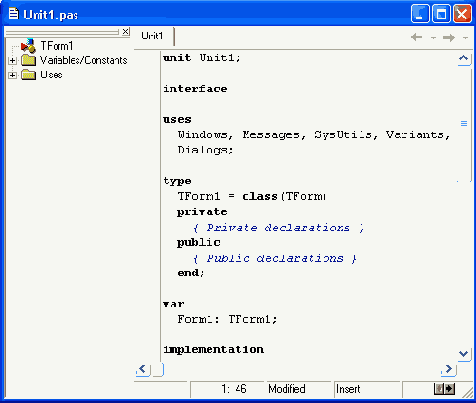
Task: Open the back history dropdown arrow
Action: point(433,38)
